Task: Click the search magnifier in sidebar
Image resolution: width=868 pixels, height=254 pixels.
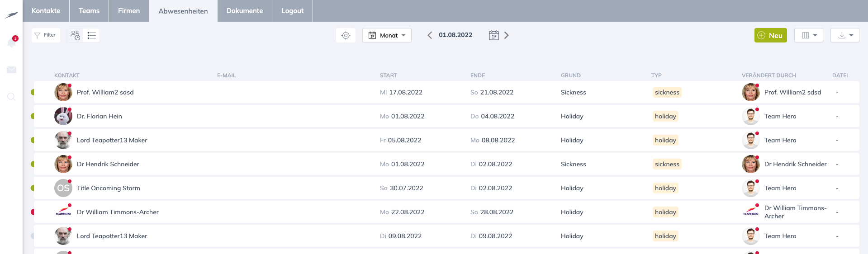Action: pos(11,97)
